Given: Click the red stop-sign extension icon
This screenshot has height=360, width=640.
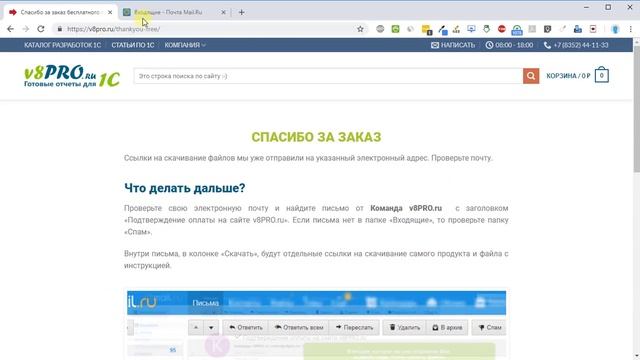Looking at the screenshot, I should pyautogui.click(x=502, y=29).
